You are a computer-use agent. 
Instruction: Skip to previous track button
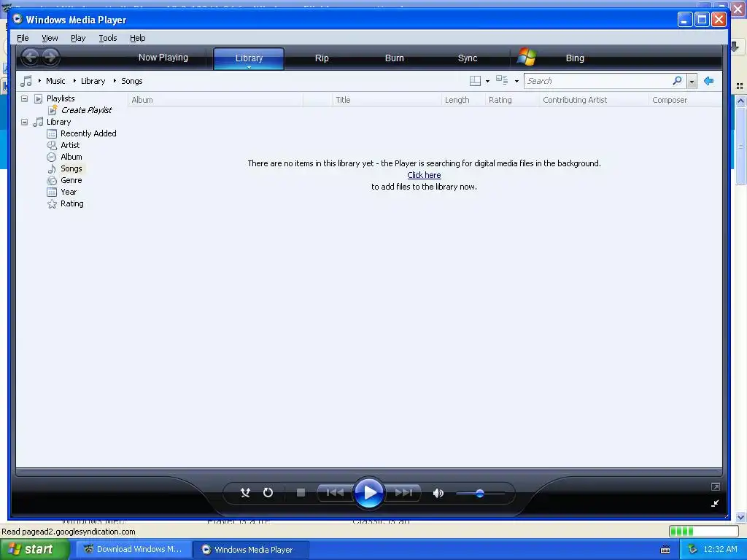click(335, 493)
